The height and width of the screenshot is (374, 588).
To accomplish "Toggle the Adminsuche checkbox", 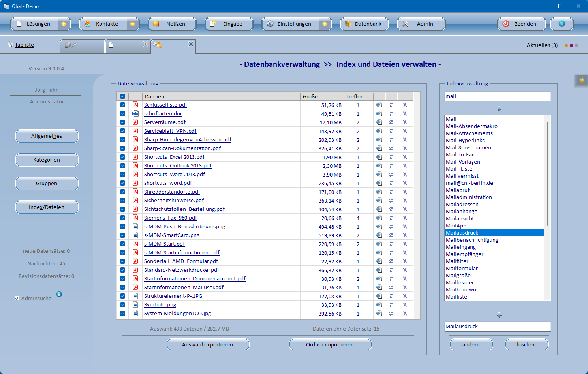I will click(17, 298).
